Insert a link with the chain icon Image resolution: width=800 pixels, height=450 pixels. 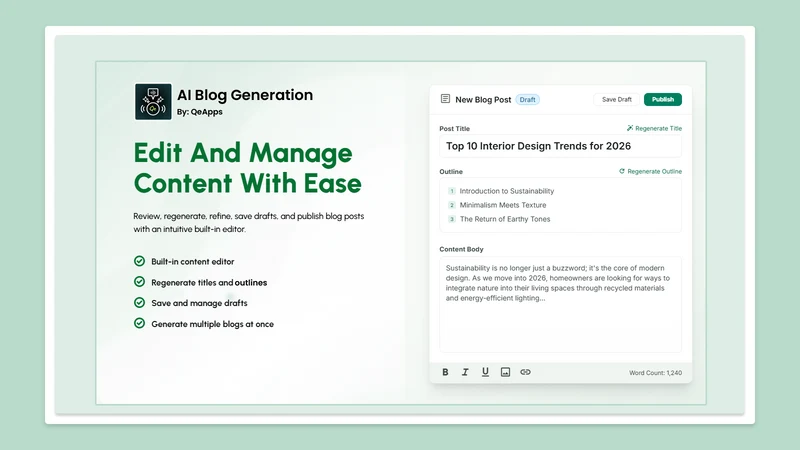pyautogui.click(x=525, y=372)
